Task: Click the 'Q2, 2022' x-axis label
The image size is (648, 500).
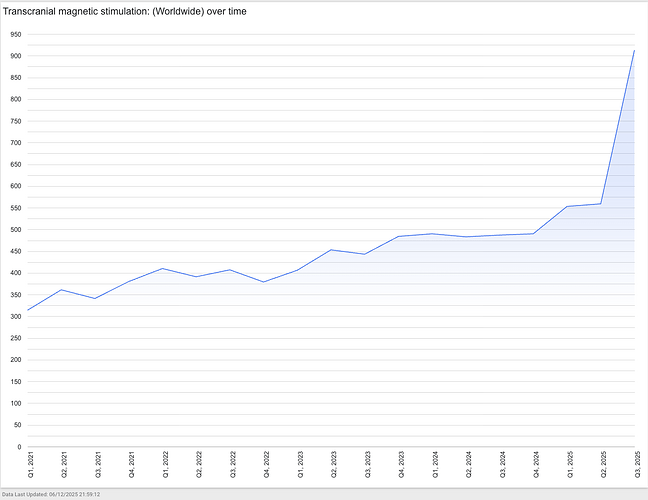Action: point(197,466)
